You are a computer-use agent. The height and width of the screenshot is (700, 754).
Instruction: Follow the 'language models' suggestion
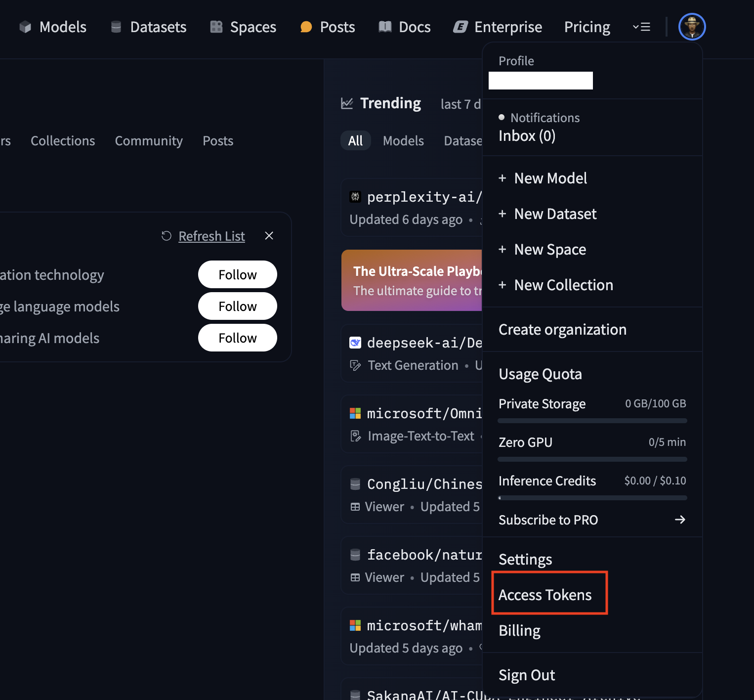point(238,306)
